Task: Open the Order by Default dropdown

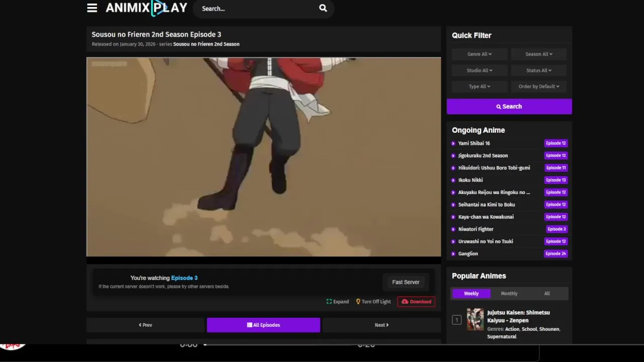Action: click(539, 86)
